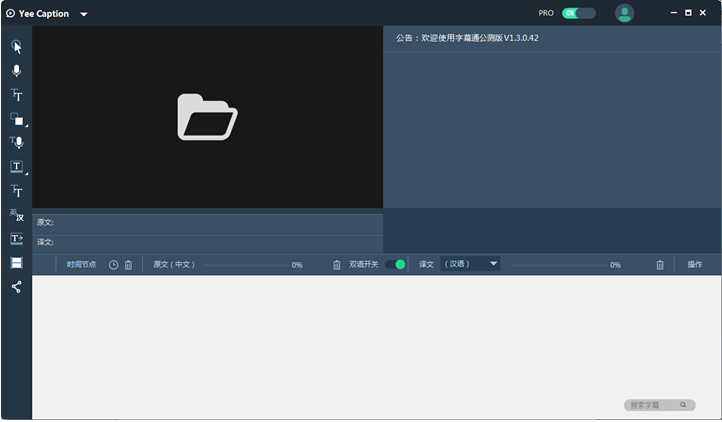Click the 原文 text field
The image size is (722, 422).
[x=208, y=223]
